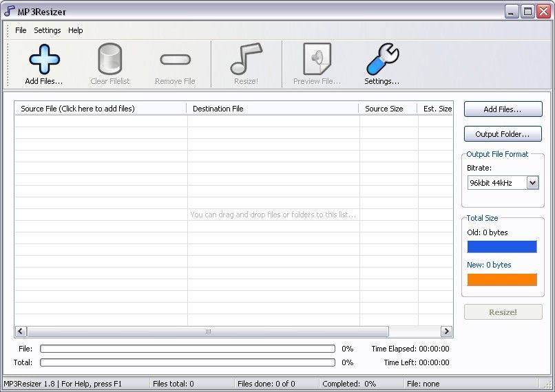Image resolution: width=555 pixels, height=392 pixels.
Task: Click the 'Time Left: 00:00:00' text
Action: pyautogui.click(x=417, y=362)
